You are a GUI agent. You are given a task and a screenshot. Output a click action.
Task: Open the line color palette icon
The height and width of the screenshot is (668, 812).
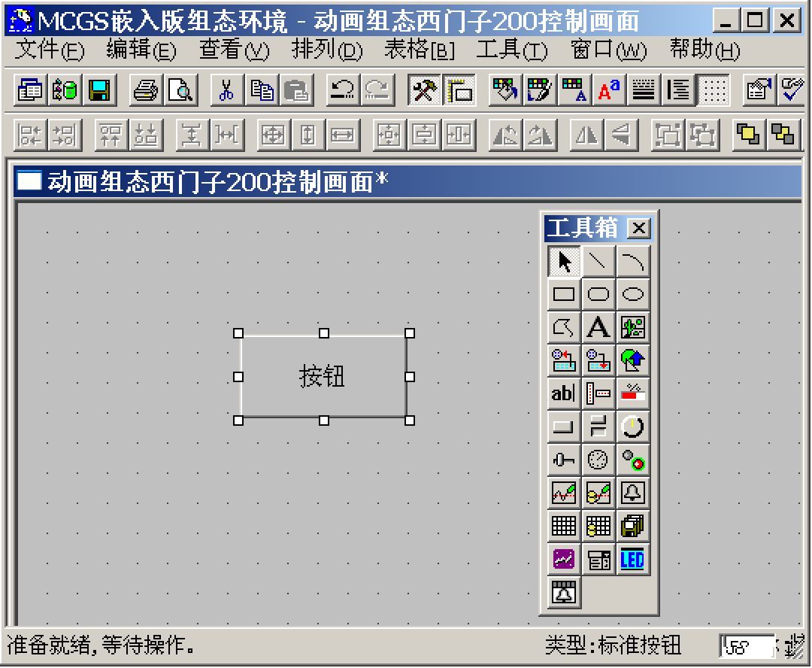540,90
